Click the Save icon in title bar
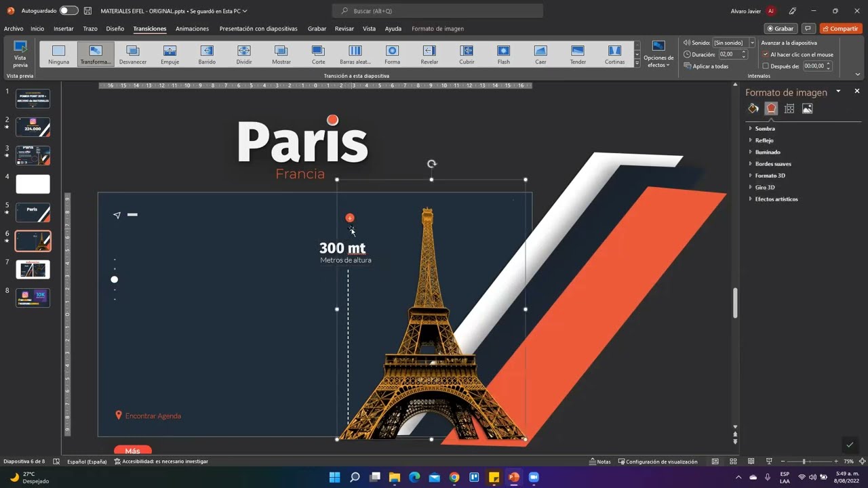 click(x=87, y=11)
